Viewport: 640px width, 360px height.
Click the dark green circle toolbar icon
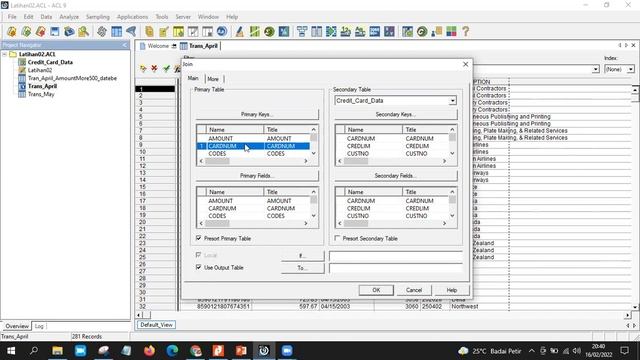[269, 31]
